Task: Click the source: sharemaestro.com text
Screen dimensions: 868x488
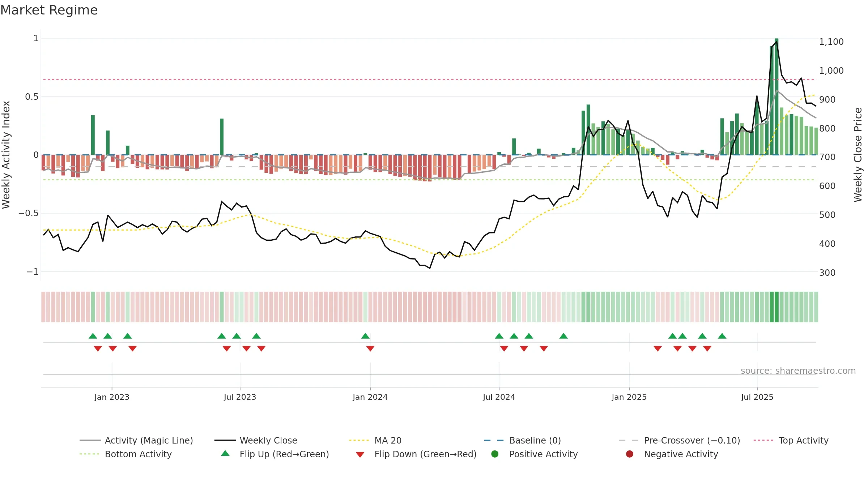Action: (798, 371)
